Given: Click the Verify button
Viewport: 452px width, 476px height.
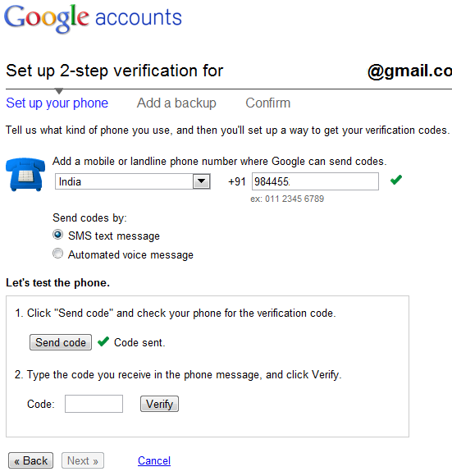Looking at the screenshot, I should [x=159, y=404].
